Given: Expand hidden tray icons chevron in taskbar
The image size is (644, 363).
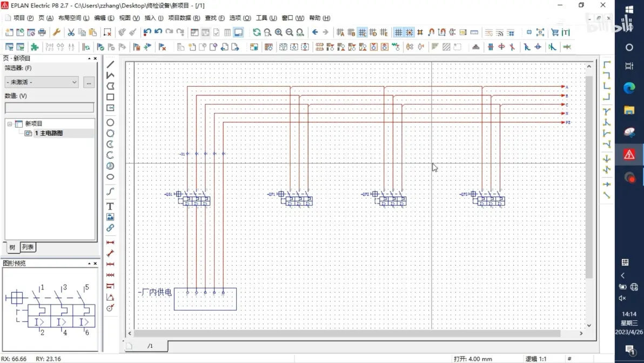Looking at the screenshot, I should pyautogui.click(x=622, y=275).
